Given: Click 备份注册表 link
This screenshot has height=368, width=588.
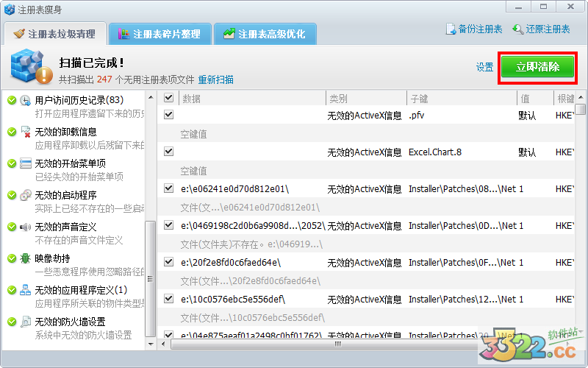Looking at the screenshot, I should (x=480, y=29).
